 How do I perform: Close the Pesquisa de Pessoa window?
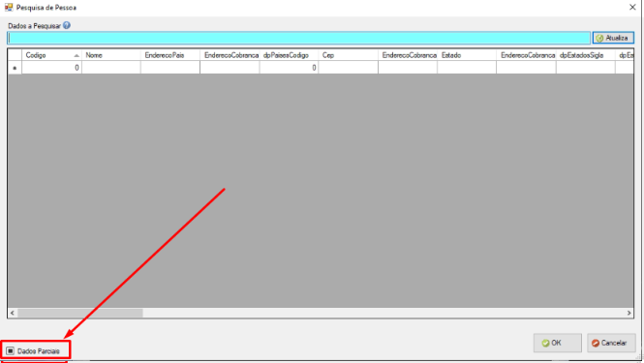pos(632,8)
